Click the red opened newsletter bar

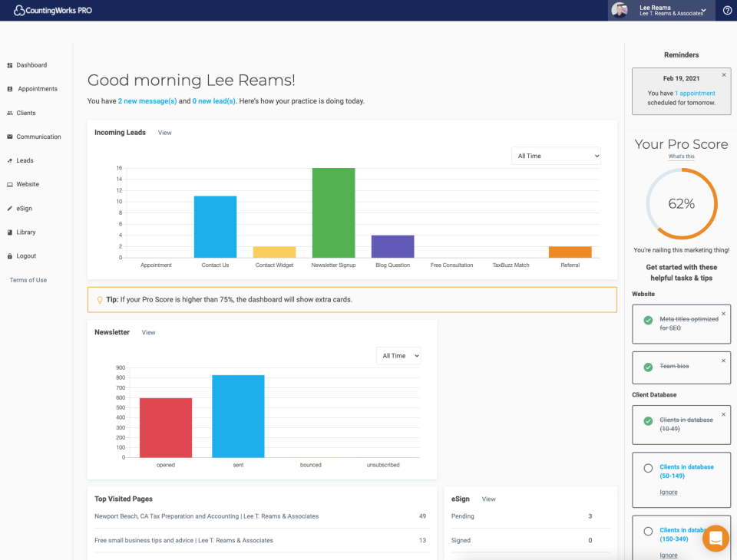click(x=166, y=427)
